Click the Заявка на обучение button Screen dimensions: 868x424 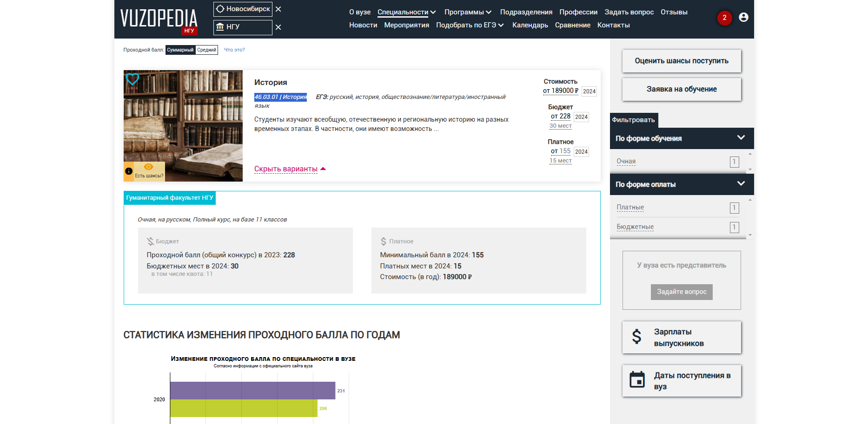682,89
